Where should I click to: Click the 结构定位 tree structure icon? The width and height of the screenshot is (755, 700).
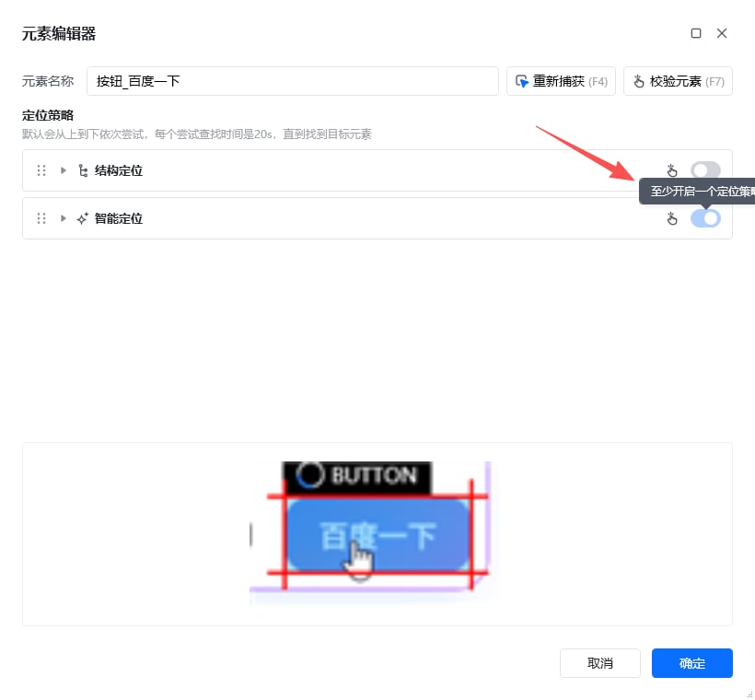[83, 170]
